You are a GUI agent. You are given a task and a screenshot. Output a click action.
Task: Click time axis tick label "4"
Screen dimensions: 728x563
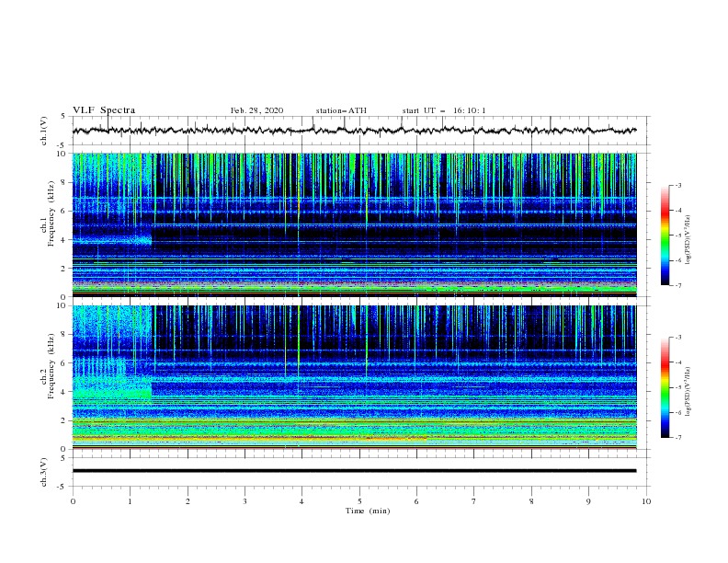point(301,501)
